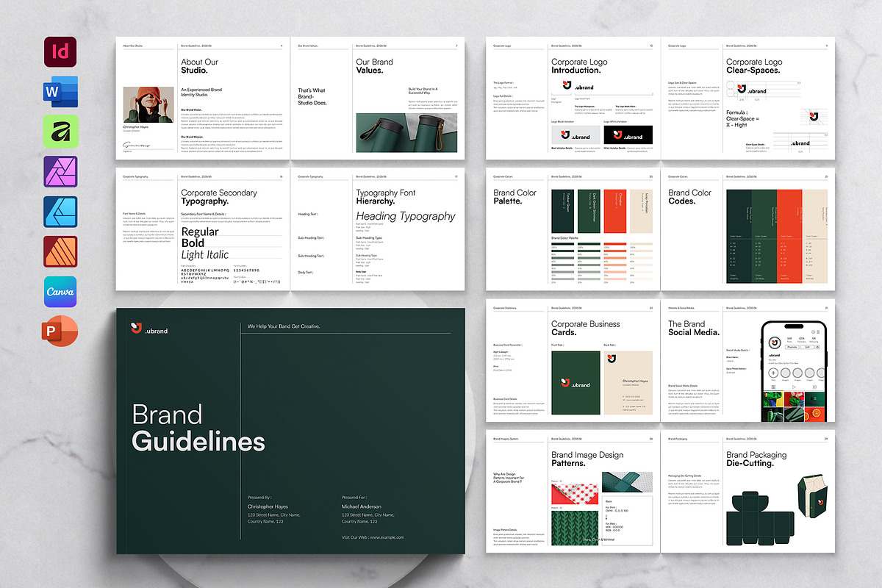Click the 'Corporate Business Cards.' heading
882x588 pixels.
[x=586, y=328]
